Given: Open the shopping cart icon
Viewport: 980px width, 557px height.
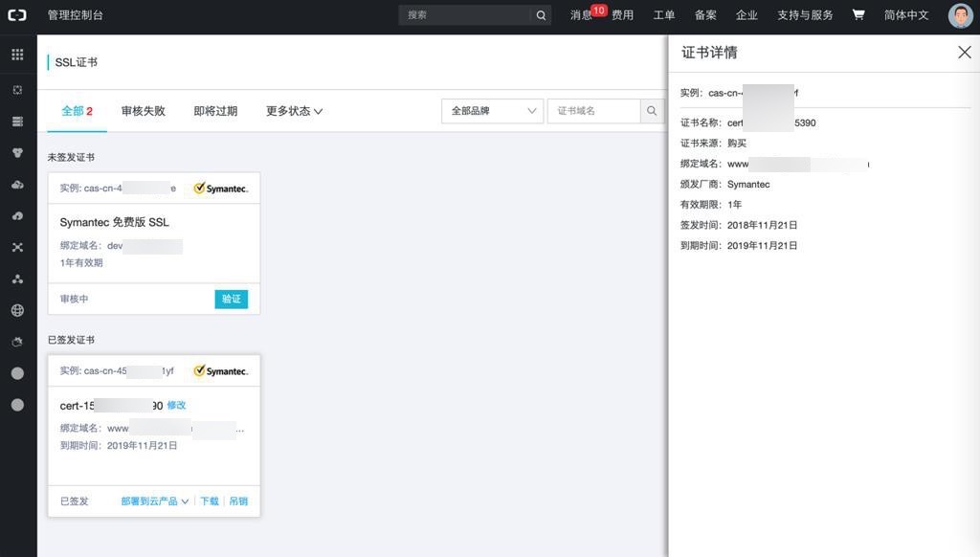Looking at the screenshot, I should pyautogui.click(x=858, y=14).
